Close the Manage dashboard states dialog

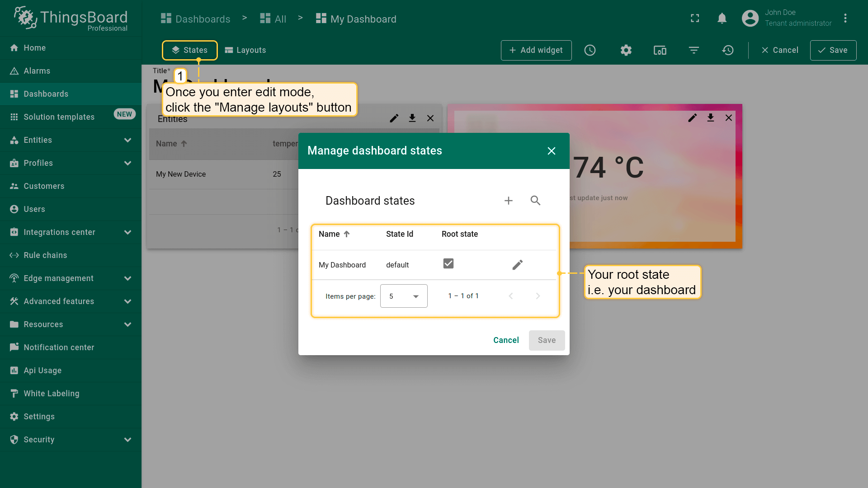(552, 151)
